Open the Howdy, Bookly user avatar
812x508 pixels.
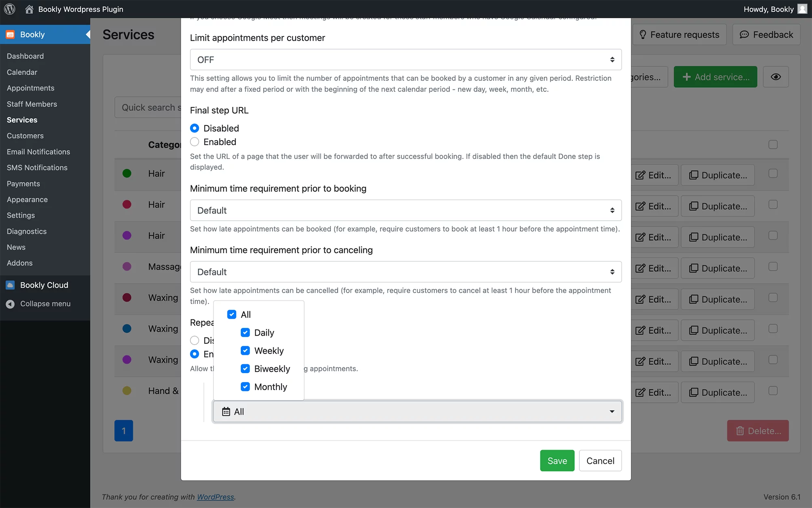click(x=802, y=9)
